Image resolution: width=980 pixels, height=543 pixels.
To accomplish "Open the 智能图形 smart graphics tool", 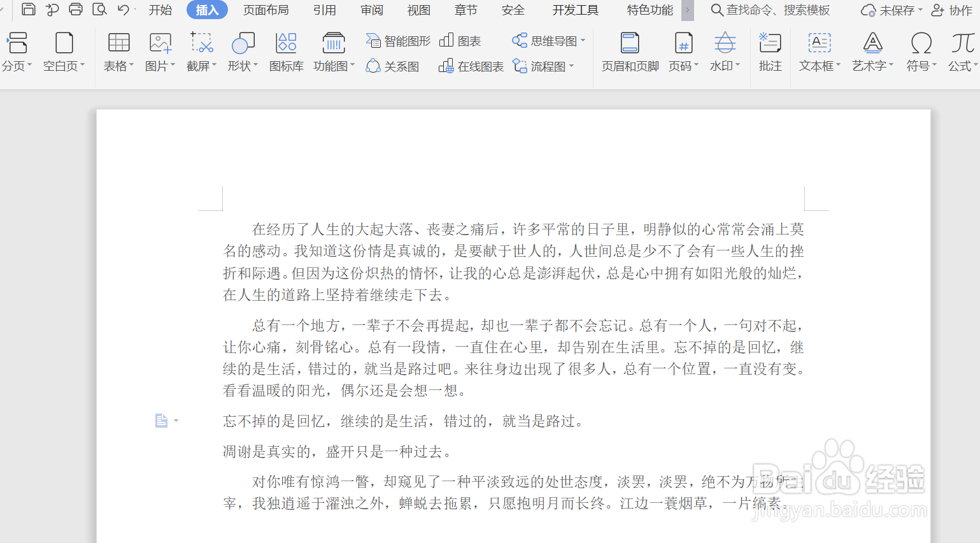I will tap(398, 40).
